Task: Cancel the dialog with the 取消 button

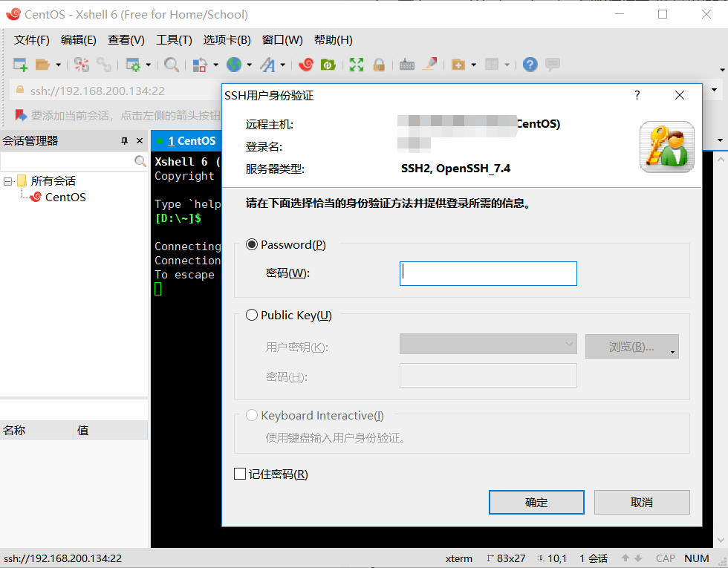Action: (x=642, y=502)
